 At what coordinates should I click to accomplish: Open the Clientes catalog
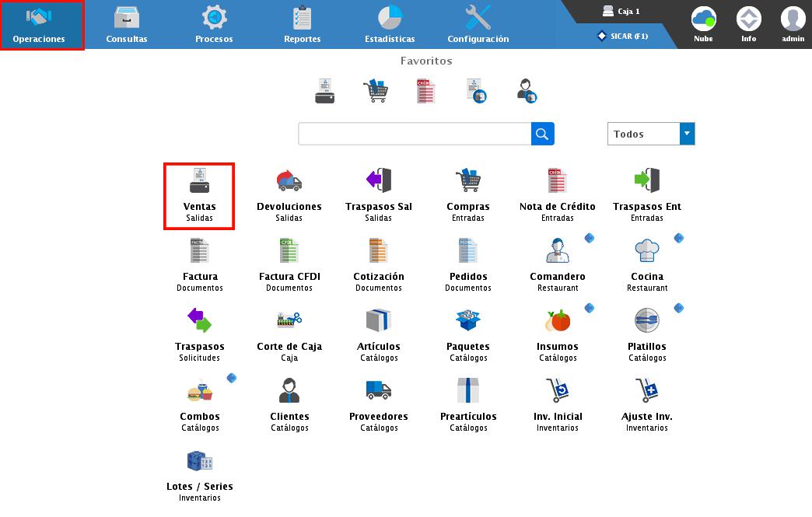[x=289, y=404]
